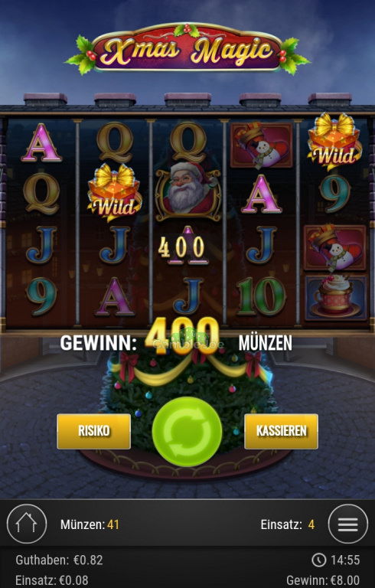This screenshot has width=375, height=588.
Task: Spin the reels with green button
Action: point(187,432)
